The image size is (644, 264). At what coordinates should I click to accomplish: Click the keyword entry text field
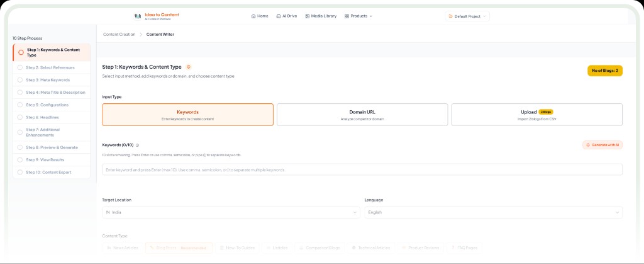pyautogui.click(x=362, y=169)
